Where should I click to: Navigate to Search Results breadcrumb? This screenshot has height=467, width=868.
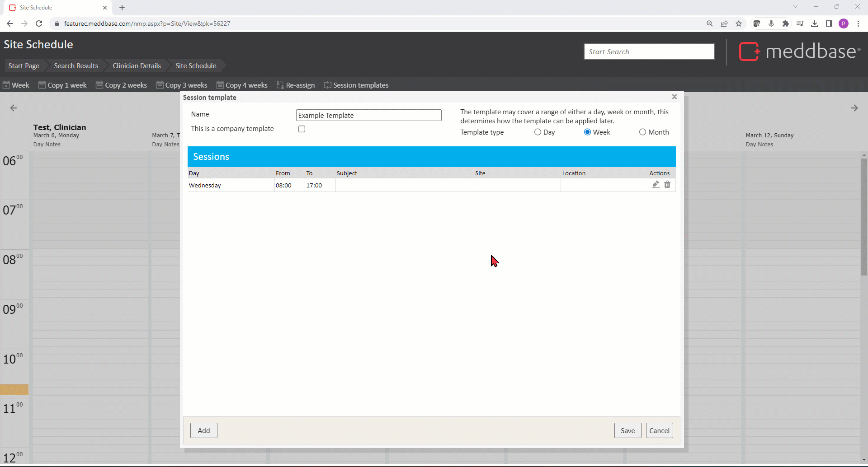[76, 66]
